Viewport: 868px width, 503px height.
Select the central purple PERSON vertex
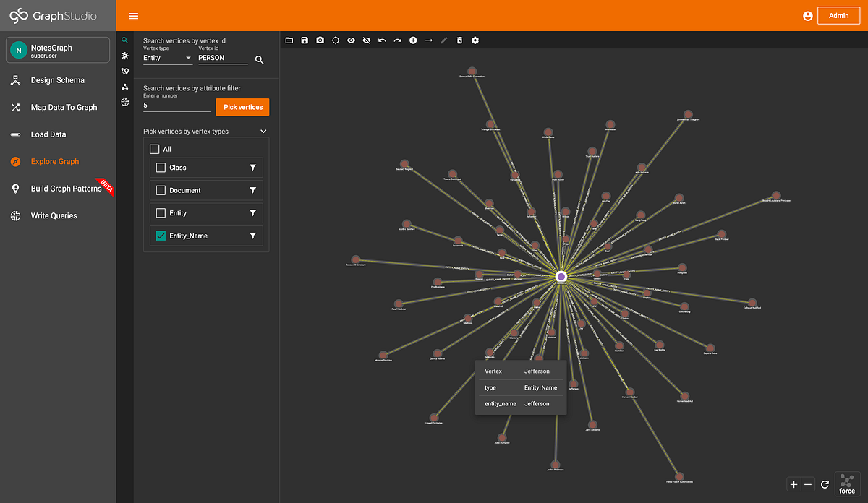[x=561, y=276]
